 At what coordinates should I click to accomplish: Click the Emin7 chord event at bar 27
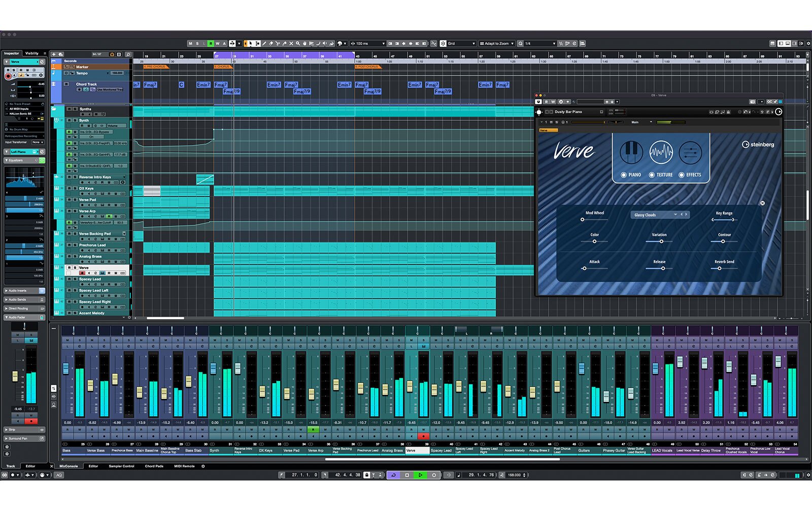tap(204, 85)
